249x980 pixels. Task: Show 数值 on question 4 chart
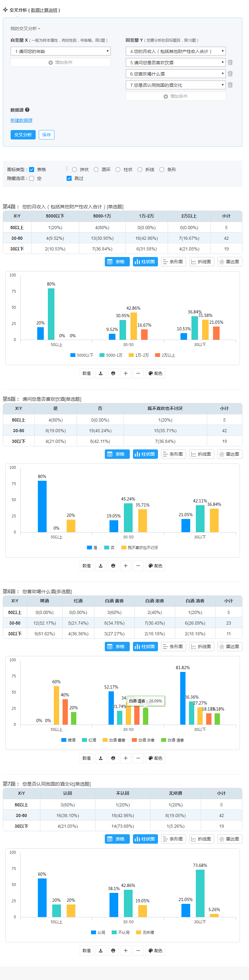click(87, 373)
